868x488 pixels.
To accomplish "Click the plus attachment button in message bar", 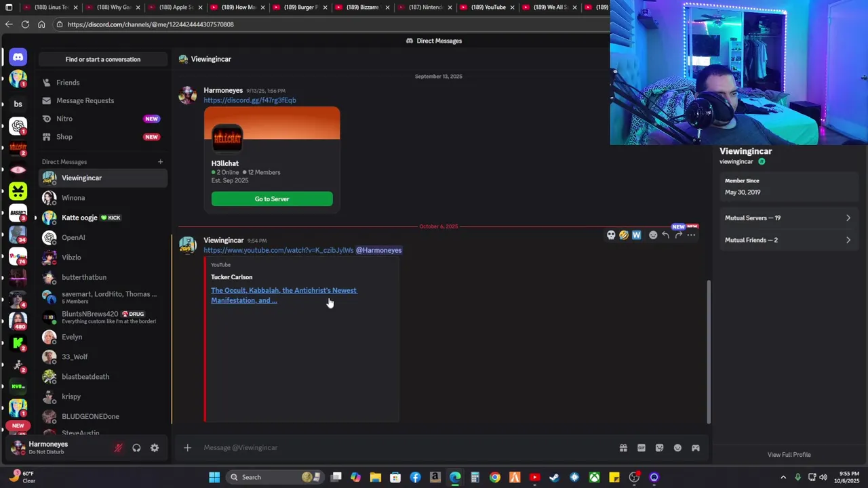I will point(187,447).
